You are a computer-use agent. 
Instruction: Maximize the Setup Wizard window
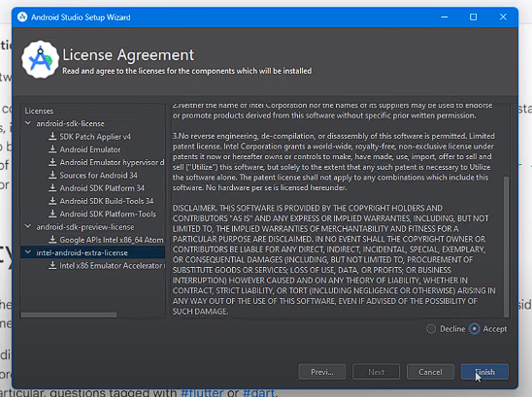coord(474,17)
